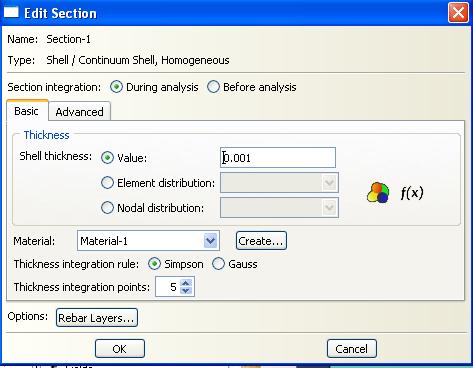This screenshot has height=368, width=473.
Task: Open the f(x) analytical field tool
Action: [412, 193]
